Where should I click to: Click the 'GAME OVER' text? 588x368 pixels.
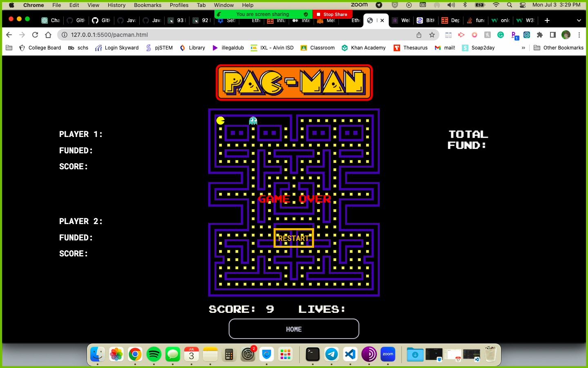tap(294, 199)
